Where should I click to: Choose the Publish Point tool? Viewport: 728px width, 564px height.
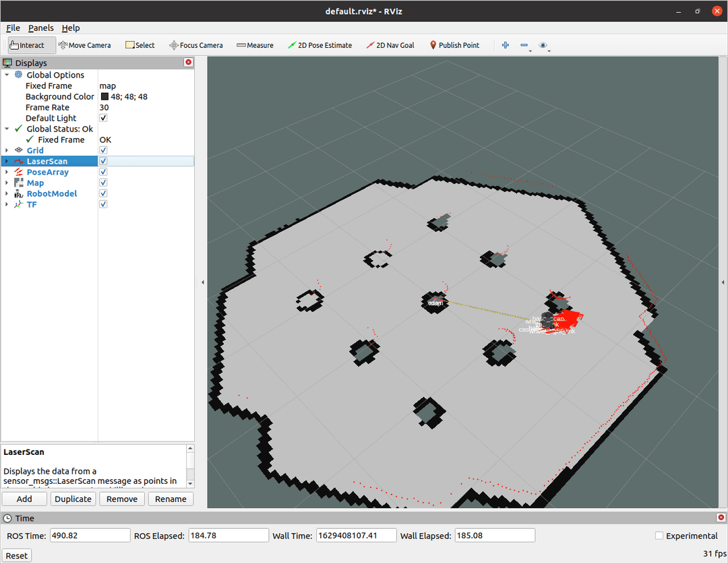click(454, 45)
